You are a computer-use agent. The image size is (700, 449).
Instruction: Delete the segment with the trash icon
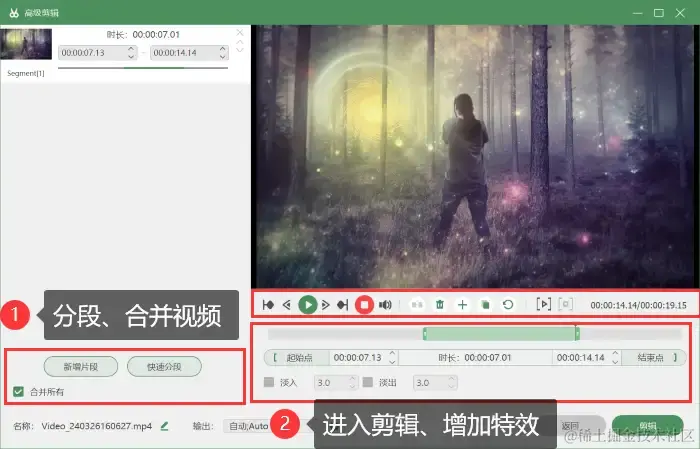[x=440, y=305]
